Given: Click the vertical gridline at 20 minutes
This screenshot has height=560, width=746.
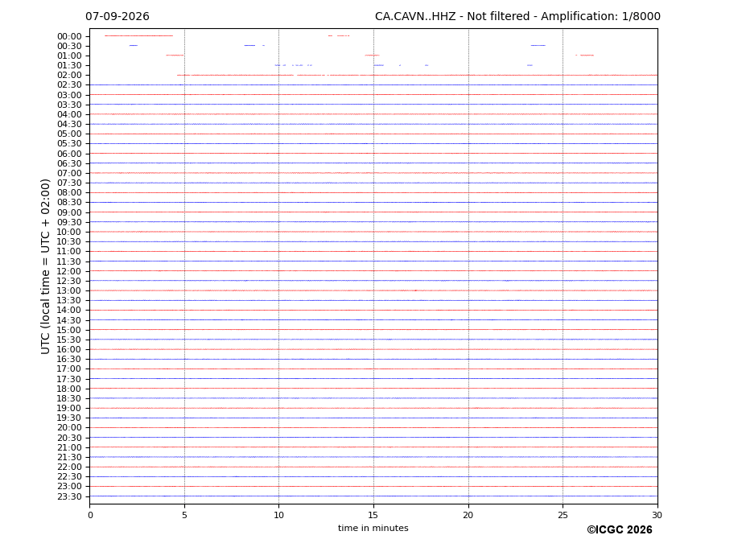Looking at the screenshot, I should 468,266.
